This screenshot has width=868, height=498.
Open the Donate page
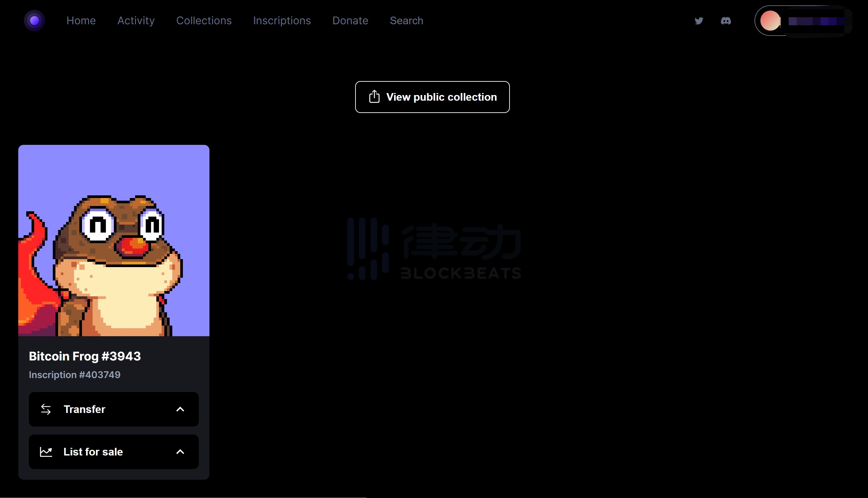tap(350, 21)
